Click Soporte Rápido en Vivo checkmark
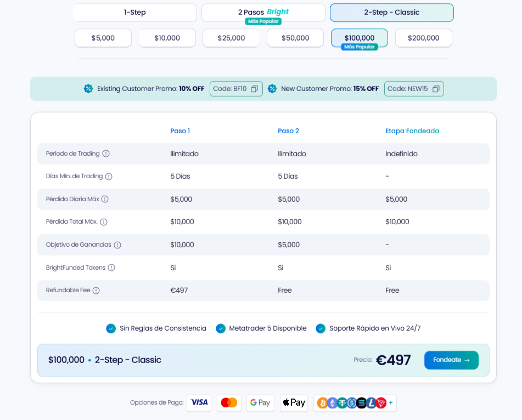This screenshot has width=522, height=420. click(x=321, y=328)
